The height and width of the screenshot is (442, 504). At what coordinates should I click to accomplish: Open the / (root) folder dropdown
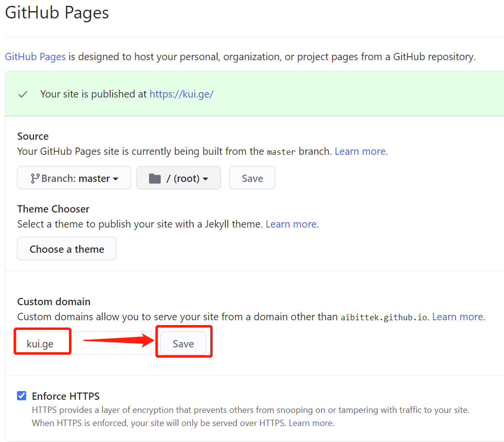coord(178,178)
